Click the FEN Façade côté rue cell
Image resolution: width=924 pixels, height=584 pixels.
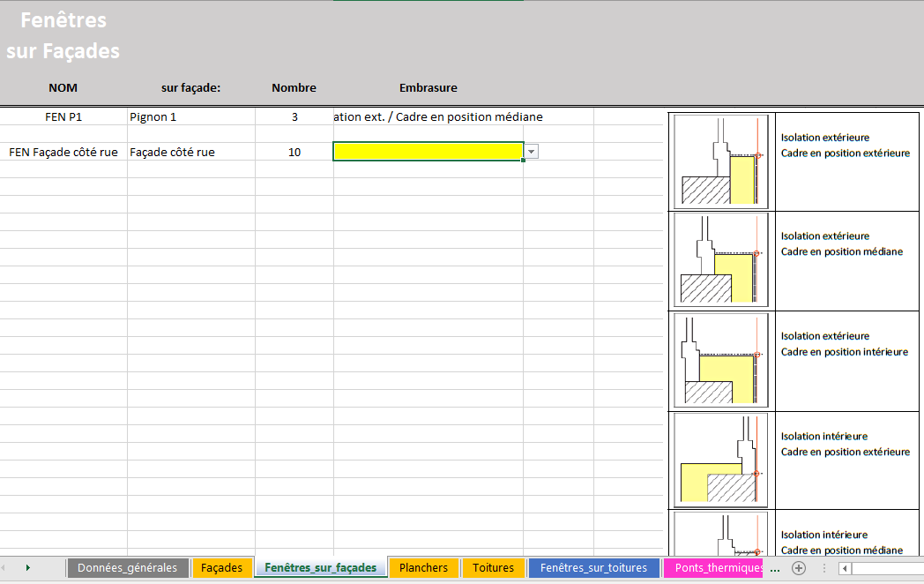pos(63,152)
